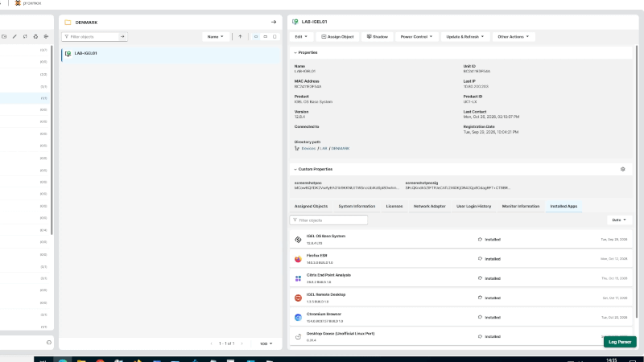Click the pencil edit icon in left toolbar
The width and height of the screenshot is (644, 362).
[14, 36]
